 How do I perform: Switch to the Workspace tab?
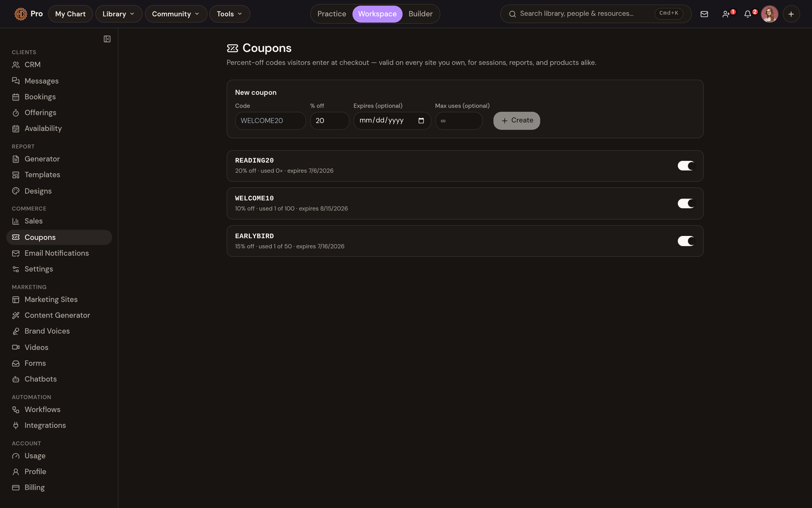point(377,14)
